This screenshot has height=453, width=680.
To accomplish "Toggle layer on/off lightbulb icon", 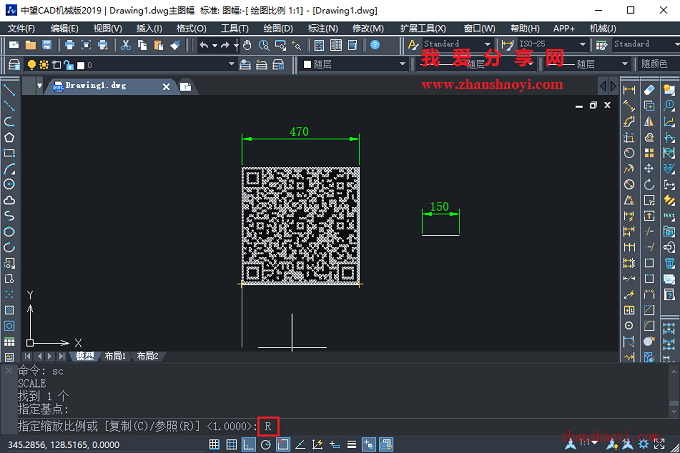I will (31, 65).
